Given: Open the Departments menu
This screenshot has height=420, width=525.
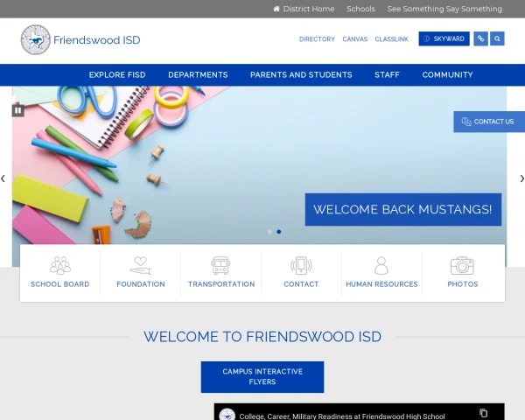Looking at the screenshot, I should coord(198,74).
